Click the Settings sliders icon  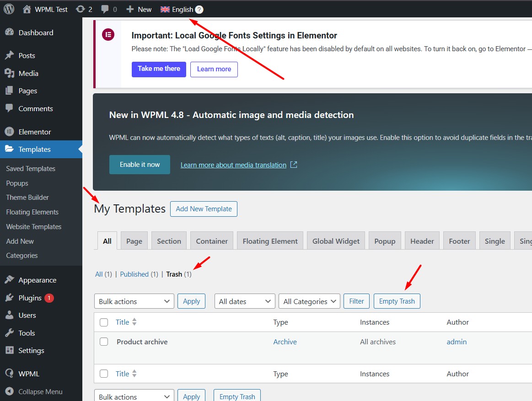pos(10,350)
